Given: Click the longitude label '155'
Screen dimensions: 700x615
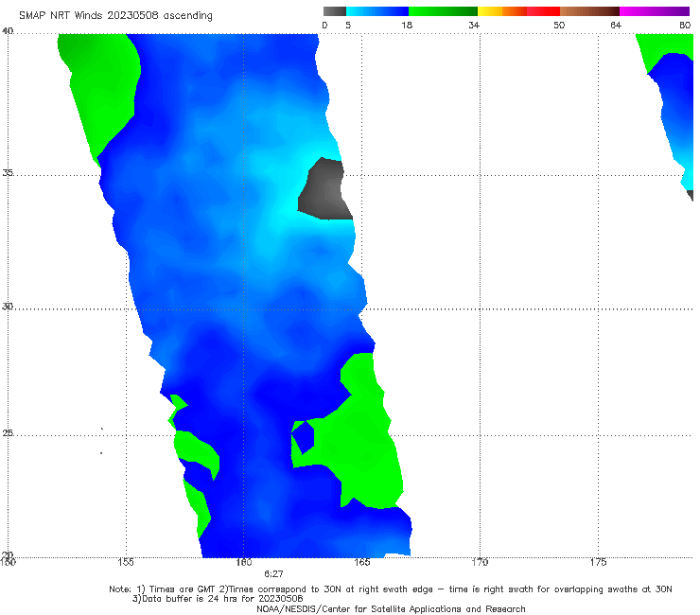Looking at the screenshot, I should [126, 562].
